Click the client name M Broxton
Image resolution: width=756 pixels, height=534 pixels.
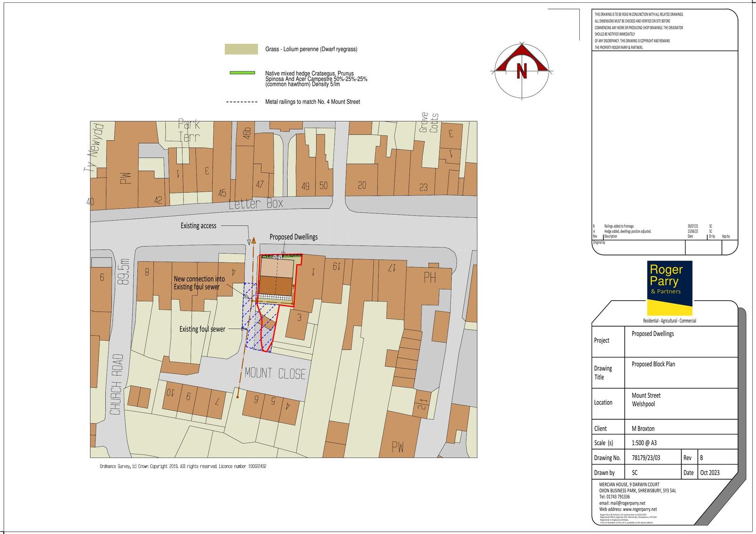pos(643,429)
